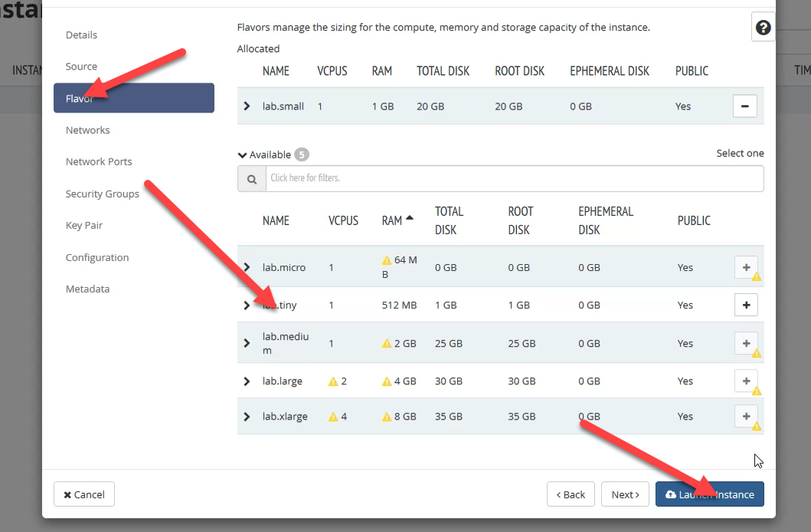The height and width of the screenshot is (532, 811).
Task: Open the Networks step in sidebar
Action: click(x=87, y=130)
